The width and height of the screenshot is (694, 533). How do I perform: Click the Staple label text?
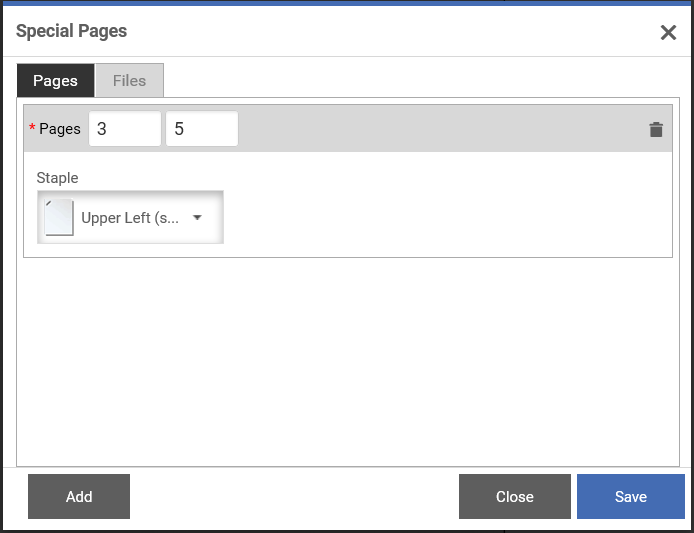(x=58, y=178)
